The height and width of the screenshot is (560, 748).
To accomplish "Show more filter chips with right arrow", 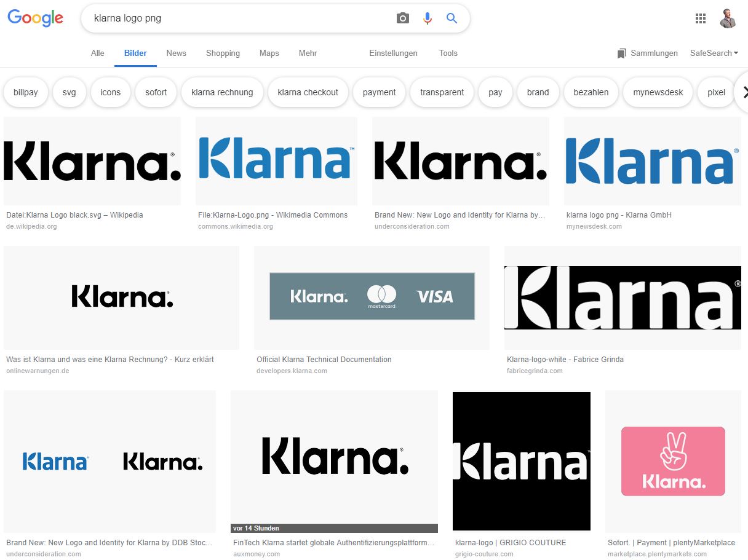I will tap(743, 92).
